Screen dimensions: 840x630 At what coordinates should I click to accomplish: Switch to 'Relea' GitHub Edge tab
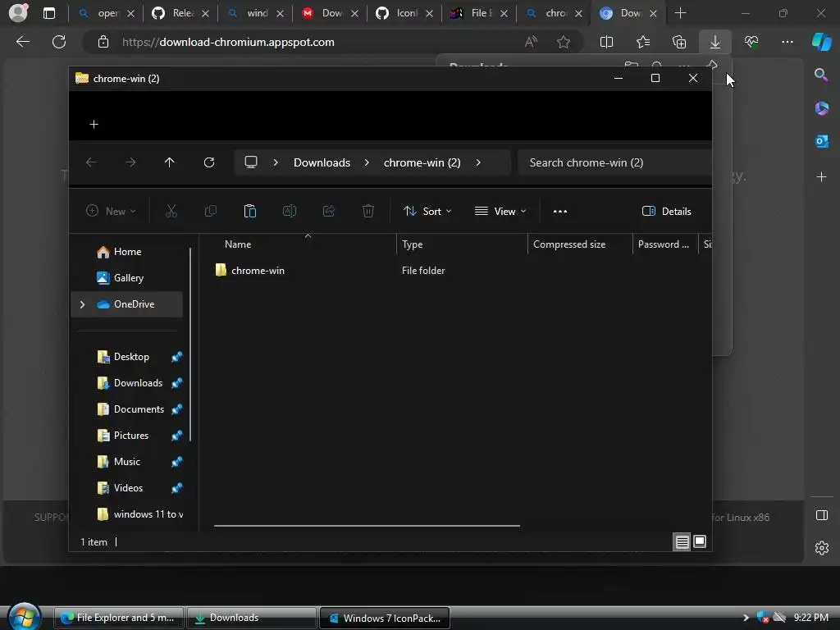coord(180,13)
